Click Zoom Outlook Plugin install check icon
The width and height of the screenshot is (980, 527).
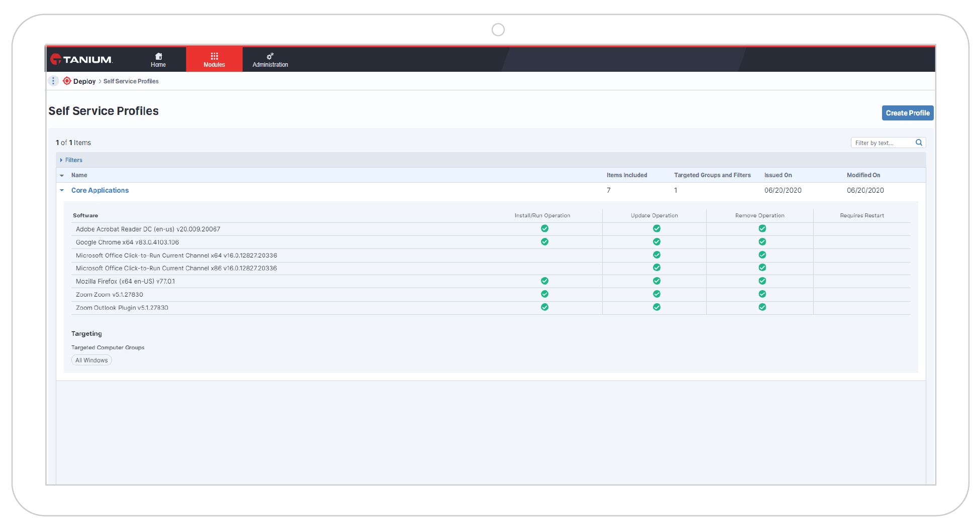click(545, 307)
